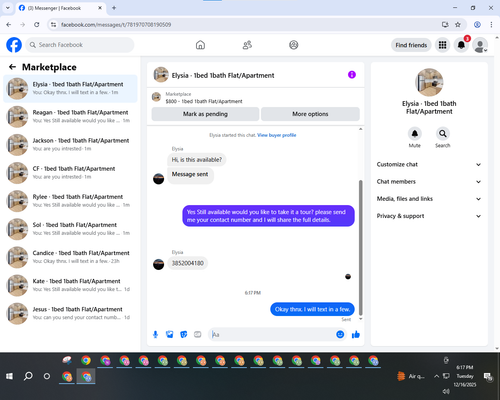Image resolution: width=500 pixels, height=400 pixels.
Task: Open the emoji picker smiley icon
Action: point(340,334)
